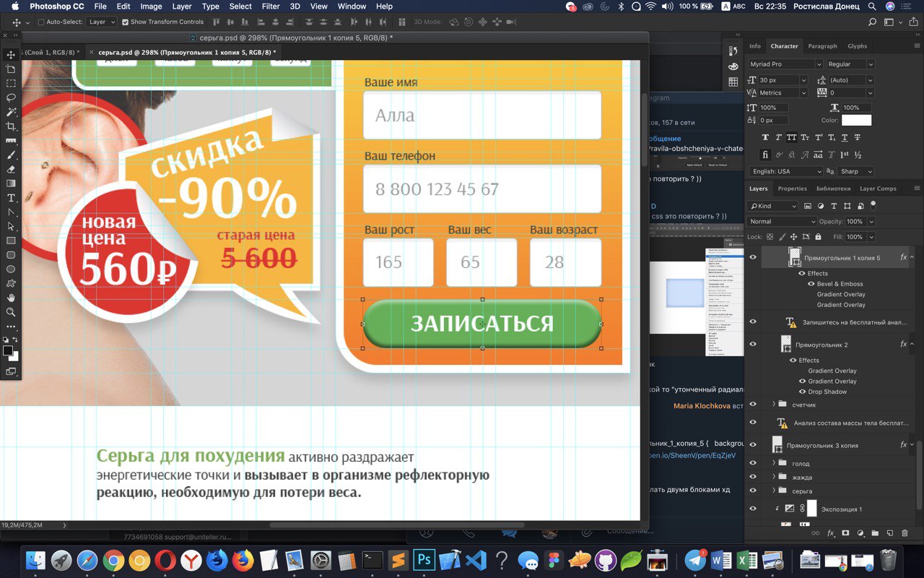This screenshot has height=578, width=924.
Task: Hide Bevel & Emboss effect visibility
Action: point(811,284)
